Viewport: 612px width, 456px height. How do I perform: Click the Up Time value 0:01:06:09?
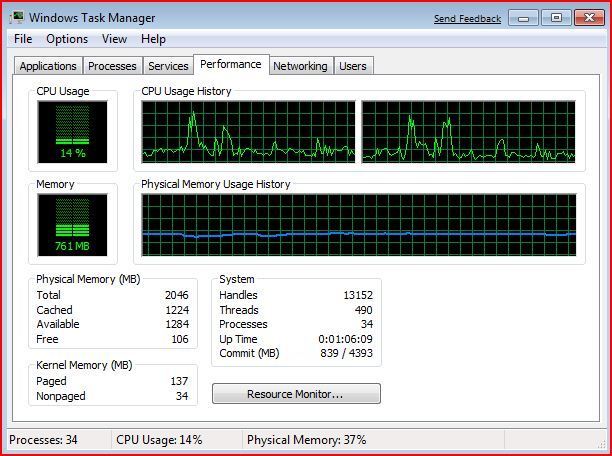click(x=345, y=339)
